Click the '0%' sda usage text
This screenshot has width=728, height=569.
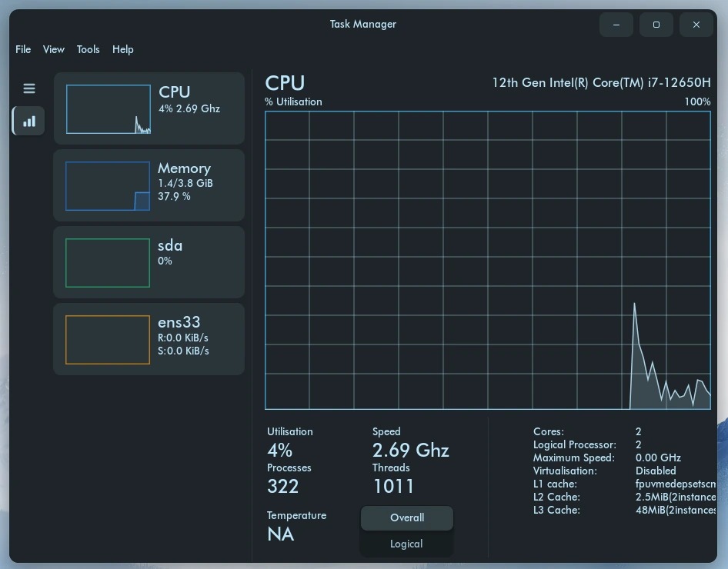[x=165, y=261]
